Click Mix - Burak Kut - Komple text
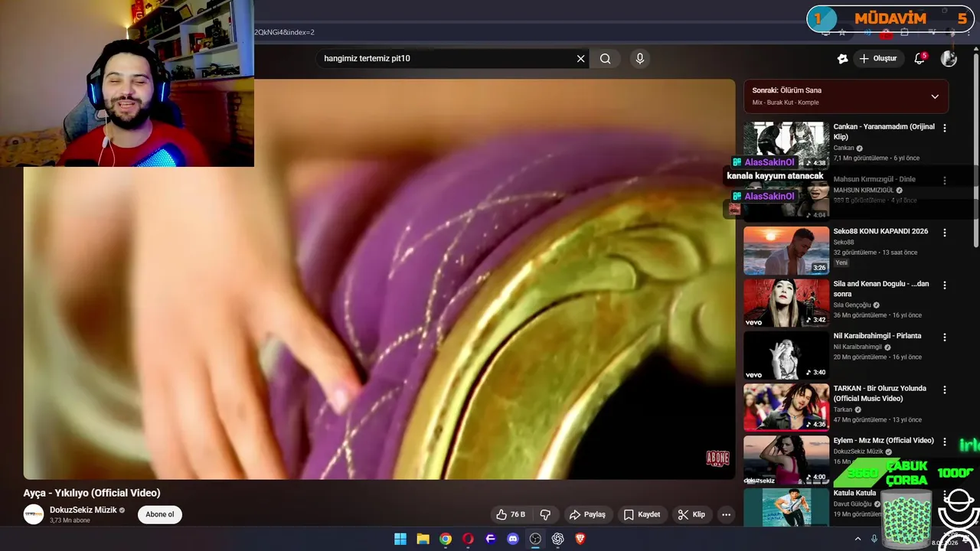This screenshot has width=980, height=551. [786, 103]
